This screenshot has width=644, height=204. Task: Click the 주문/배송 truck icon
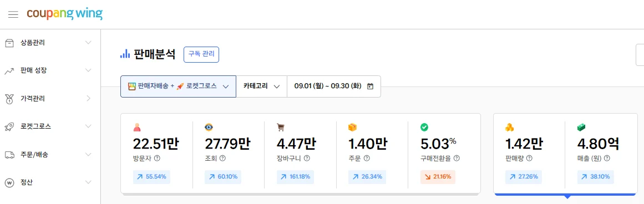coord(9,155)
